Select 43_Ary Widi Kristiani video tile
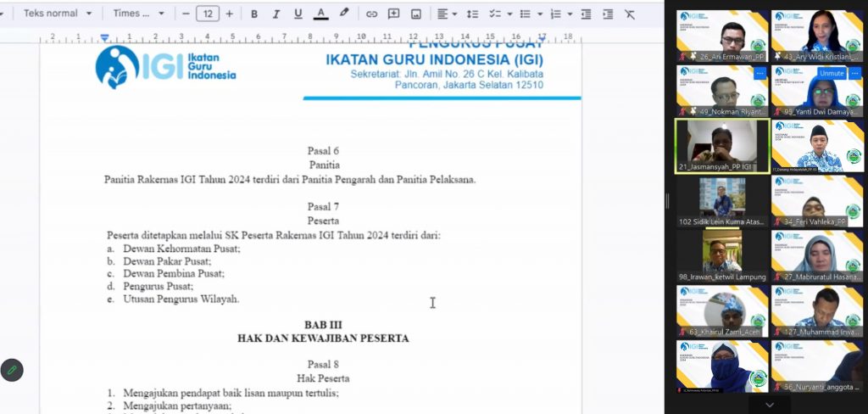 pos(818,36)
